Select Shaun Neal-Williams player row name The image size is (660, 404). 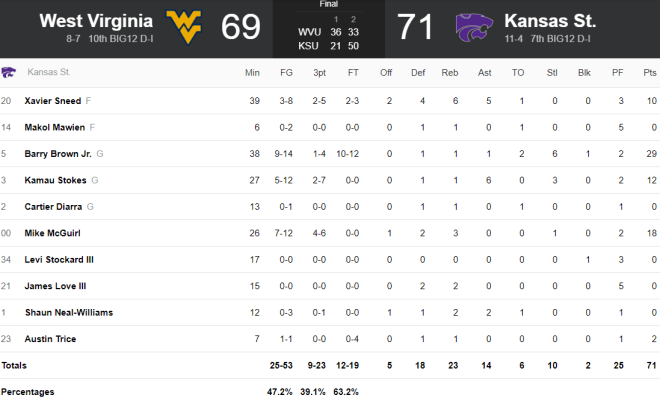tap(69, 313)
